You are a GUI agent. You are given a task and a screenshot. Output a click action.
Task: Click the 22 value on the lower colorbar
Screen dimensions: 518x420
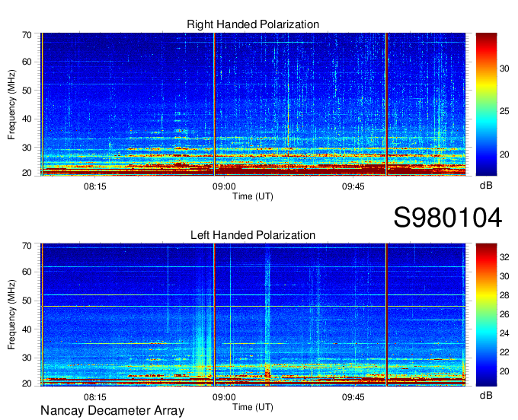coord(504,352)
